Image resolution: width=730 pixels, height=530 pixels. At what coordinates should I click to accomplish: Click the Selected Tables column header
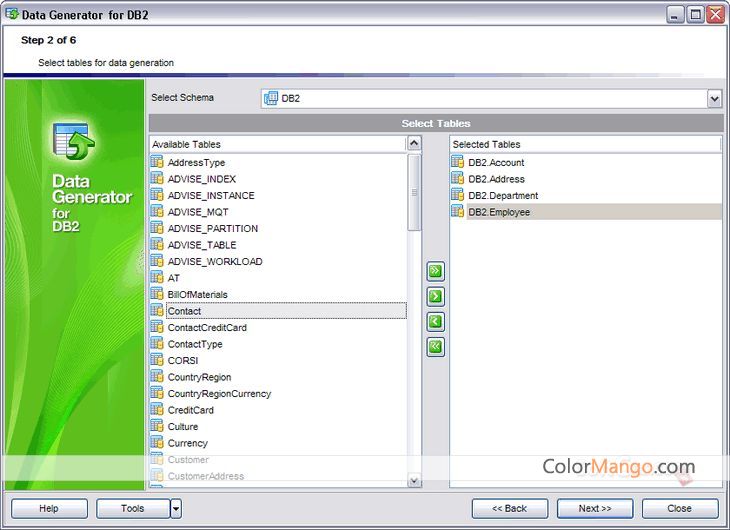pos(585,144)
